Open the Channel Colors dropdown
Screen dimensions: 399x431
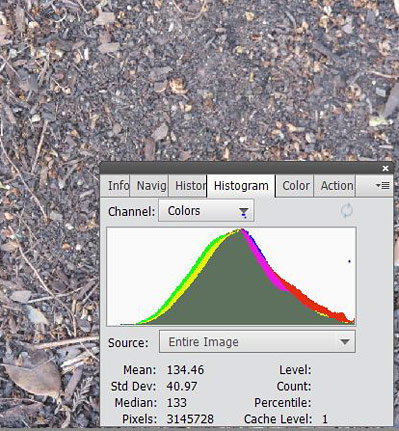point(206,211)
